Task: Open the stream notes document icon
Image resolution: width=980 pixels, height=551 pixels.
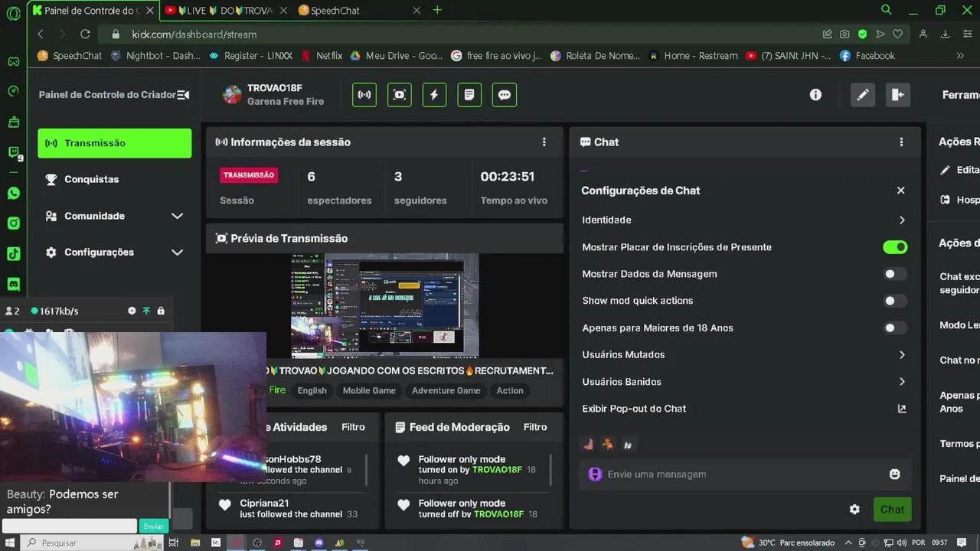Action: pyautogui.click(x=469, y=94)
